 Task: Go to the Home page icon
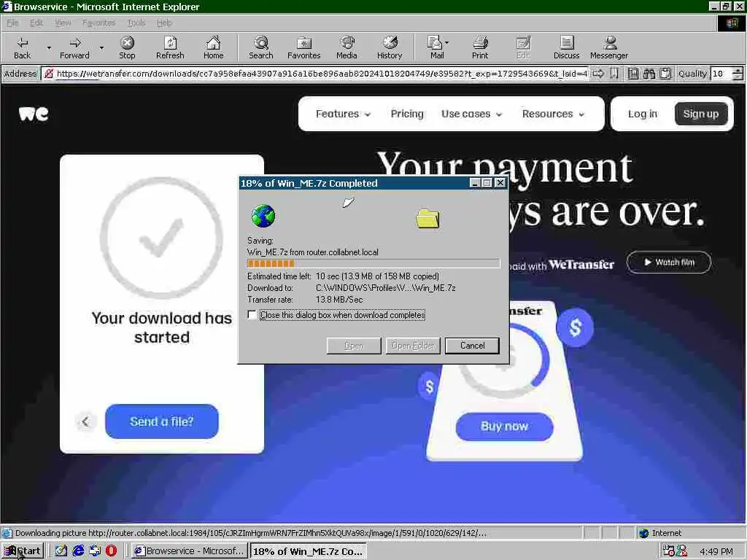point(214,47)
